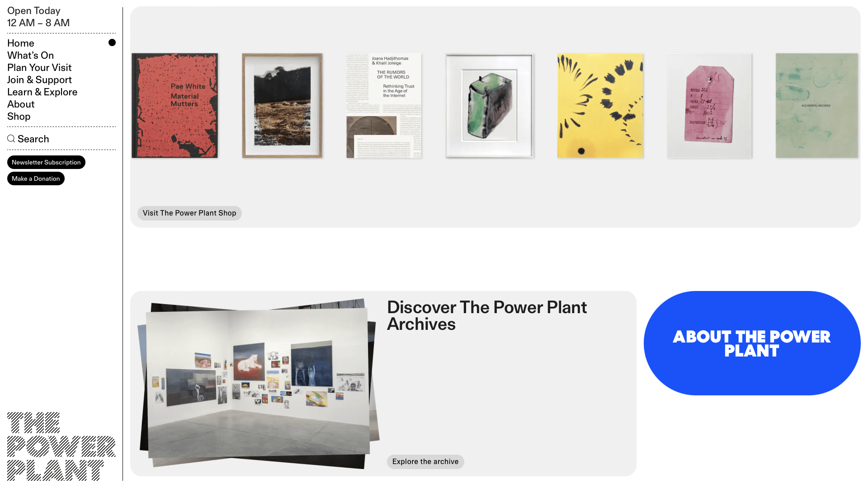Click the blue About The Power Plant banner

752,343
